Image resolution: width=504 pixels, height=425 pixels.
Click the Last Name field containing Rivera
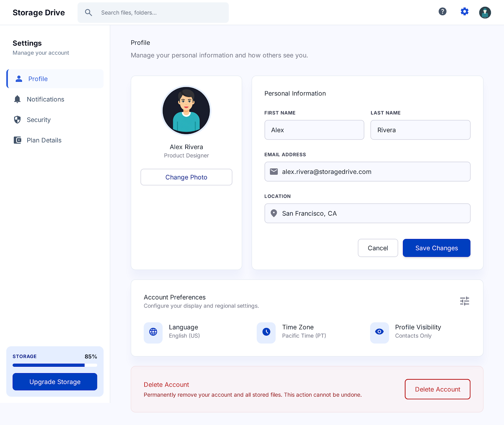coord(421,130)
